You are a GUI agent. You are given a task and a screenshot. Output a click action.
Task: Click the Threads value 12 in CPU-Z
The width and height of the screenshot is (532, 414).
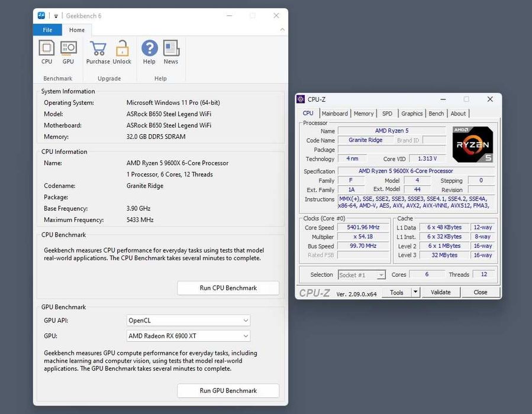click(x=484, y=274)
